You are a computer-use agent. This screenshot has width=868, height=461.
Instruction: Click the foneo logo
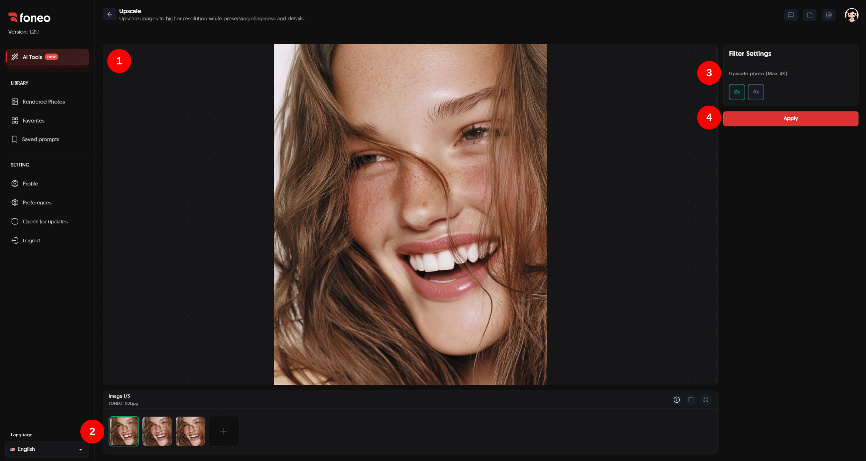30,18
